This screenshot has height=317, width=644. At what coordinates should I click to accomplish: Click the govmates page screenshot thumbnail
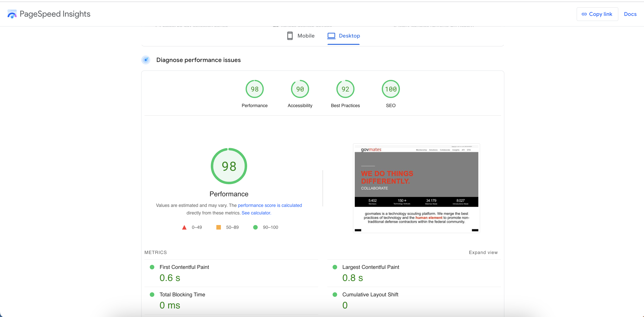pyautogui.click(x=416, y=188)
